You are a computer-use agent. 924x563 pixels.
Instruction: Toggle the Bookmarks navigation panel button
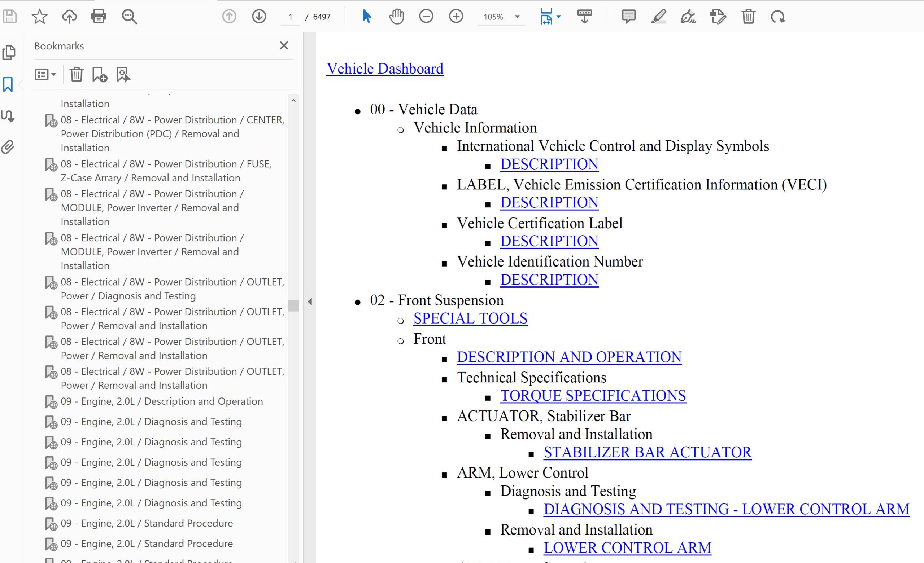tap(8, 84)
